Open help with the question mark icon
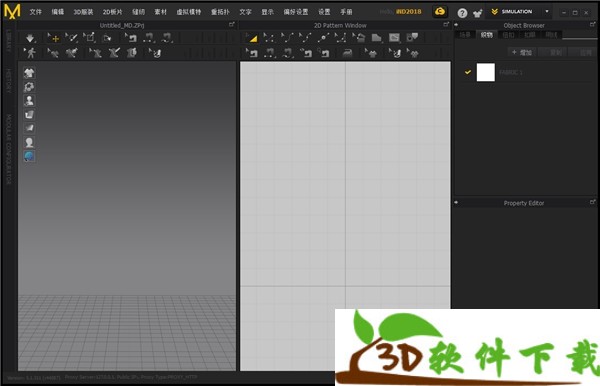 462,13
